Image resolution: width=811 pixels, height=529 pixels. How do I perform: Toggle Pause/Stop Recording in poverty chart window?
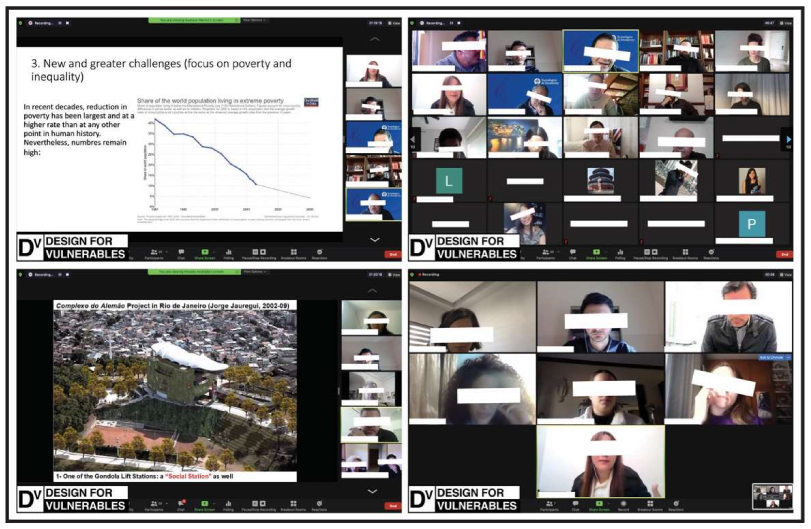pos(260,253)
